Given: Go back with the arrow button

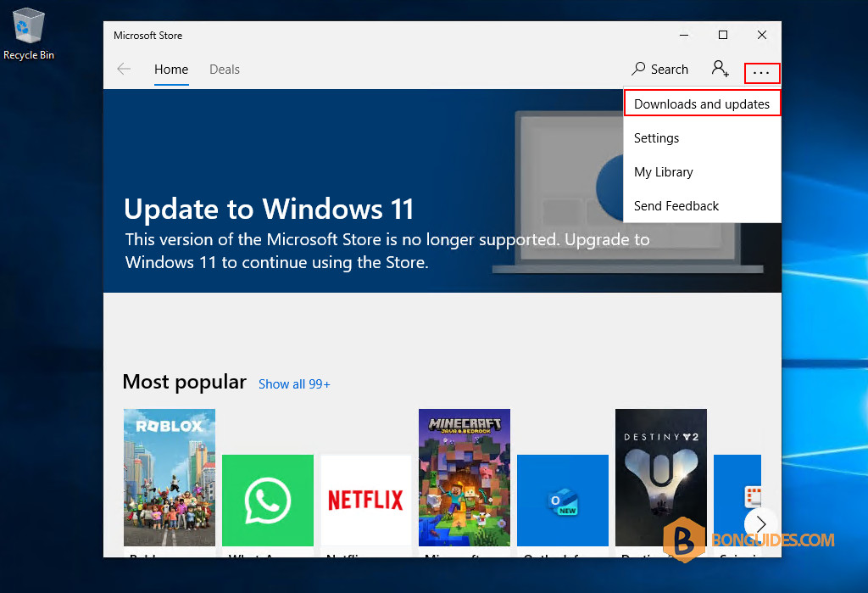Looking at the screenshot, I should tap(124, 69).
